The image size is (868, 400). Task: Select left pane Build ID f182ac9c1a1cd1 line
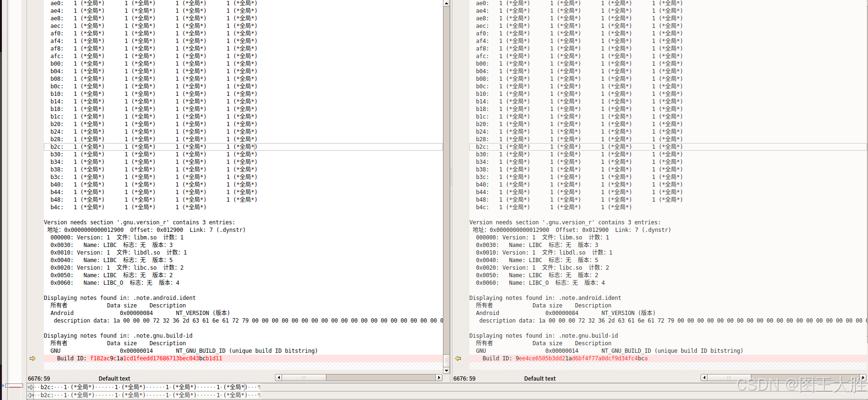pyautogui.click(x=243, y=358)
